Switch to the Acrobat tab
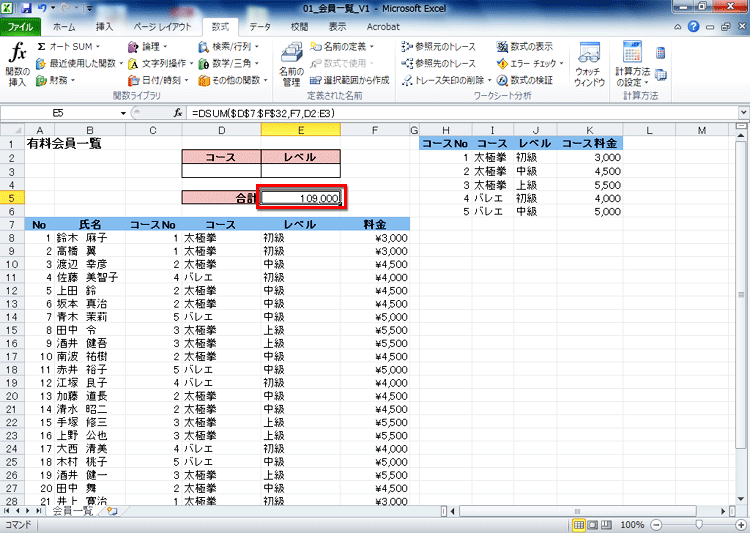 pyautogui.click(x=383, y=27)
